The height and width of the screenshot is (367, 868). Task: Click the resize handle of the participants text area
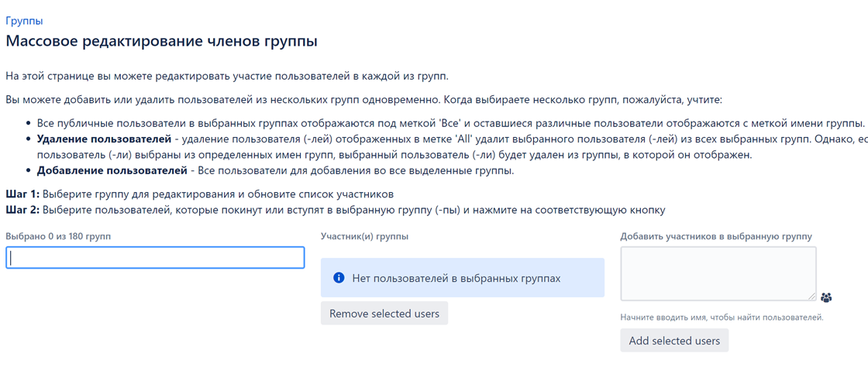pyautogui.click(x=811, y=297)
